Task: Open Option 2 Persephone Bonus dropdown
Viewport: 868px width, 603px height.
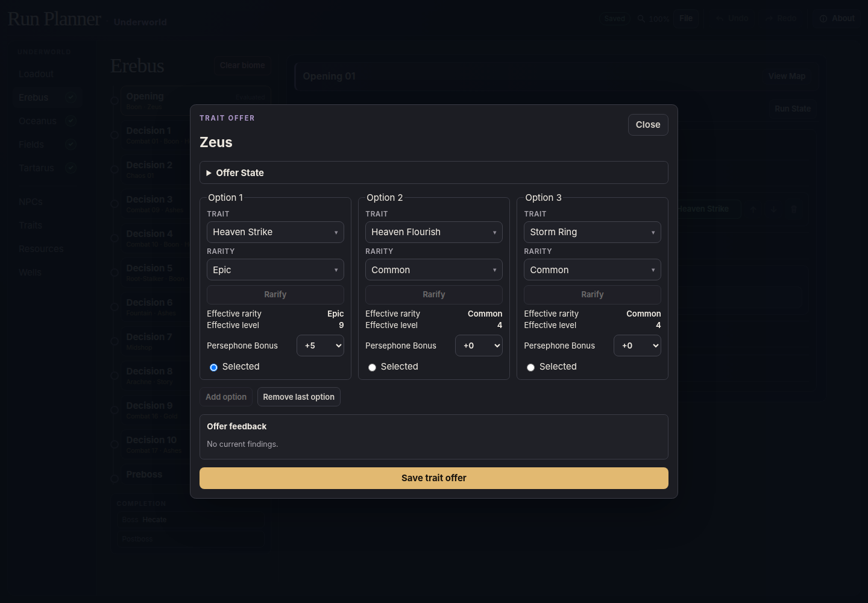Action: (479, 346)
